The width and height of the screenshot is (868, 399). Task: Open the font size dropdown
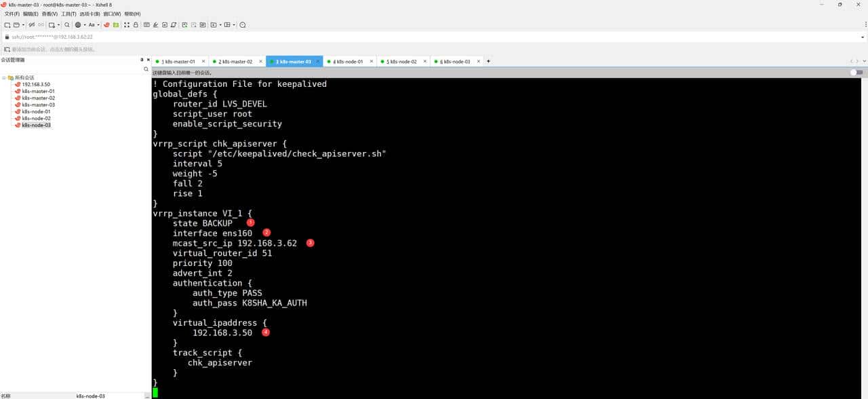click(x=98, y=25)
